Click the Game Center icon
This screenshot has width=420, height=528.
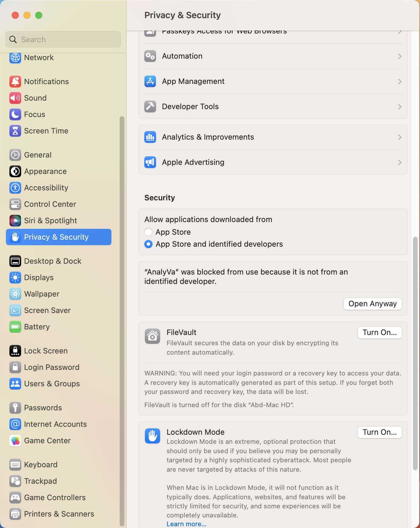point(15,441)
